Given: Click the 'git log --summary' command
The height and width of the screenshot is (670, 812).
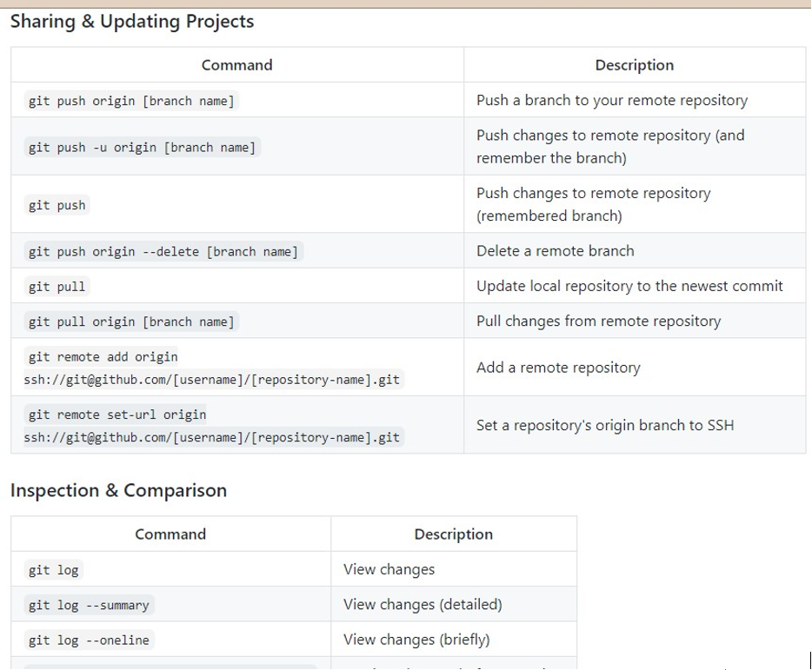Looking at the screenshot, I should click(x=89, y=605).
